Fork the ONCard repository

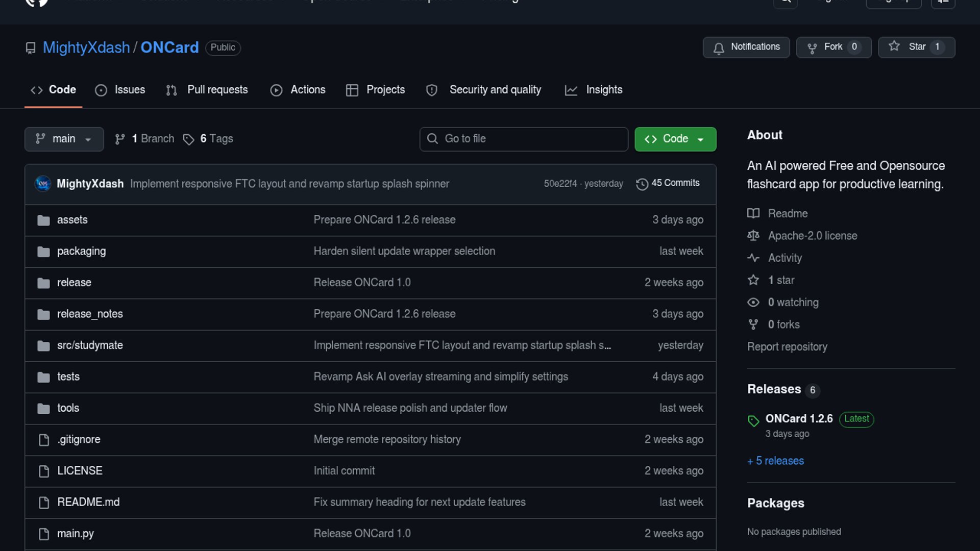(x=833, y=47)
